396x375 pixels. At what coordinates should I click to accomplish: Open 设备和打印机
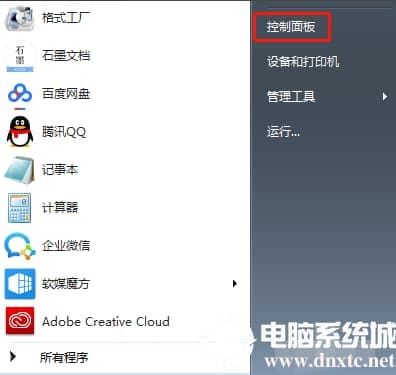pyautogui.click(x=303, y=62)
